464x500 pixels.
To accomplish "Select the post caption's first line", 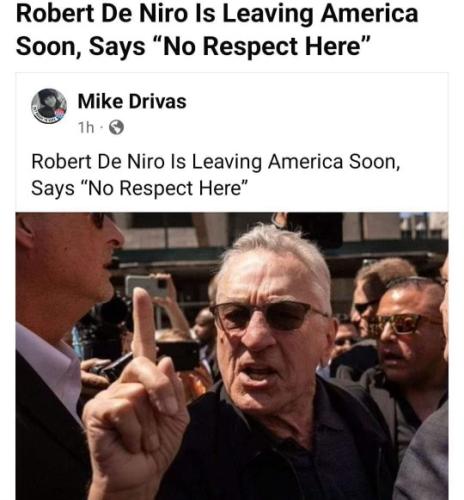I will (x=215, y=162).
